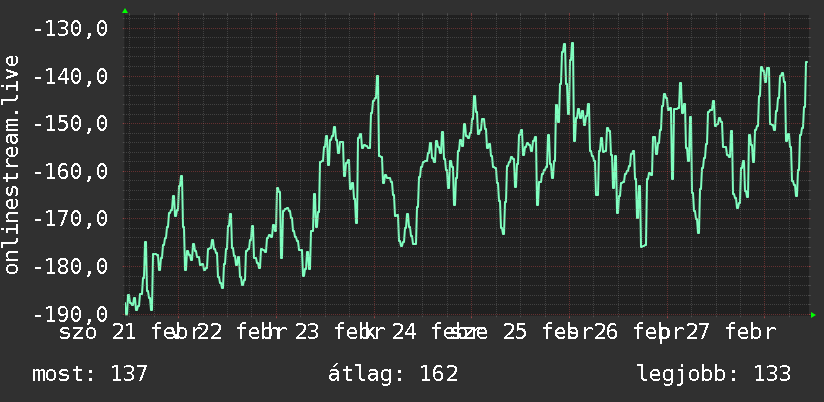
Task: Click the green arrow atop the y-axis
Action: click(125, 11)
